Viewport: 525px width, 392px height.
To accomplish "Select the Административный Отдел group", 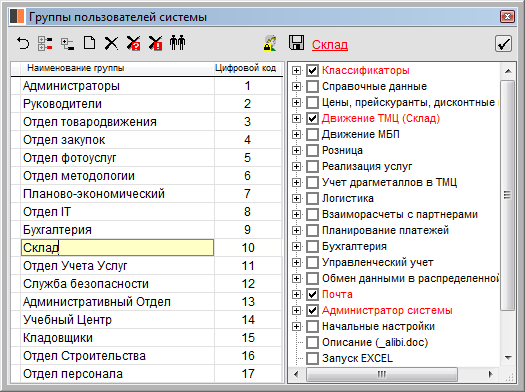I will 117,302.
